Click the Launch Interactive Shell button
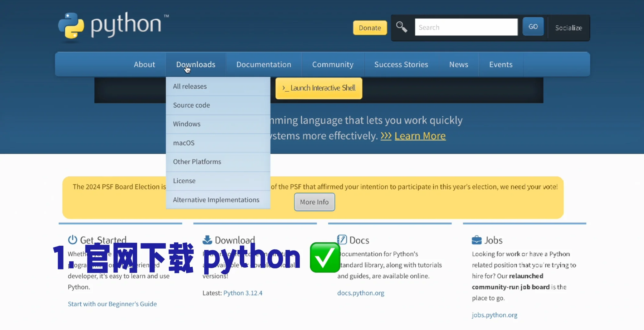This screenshot has height=330, width=644. 318,88
